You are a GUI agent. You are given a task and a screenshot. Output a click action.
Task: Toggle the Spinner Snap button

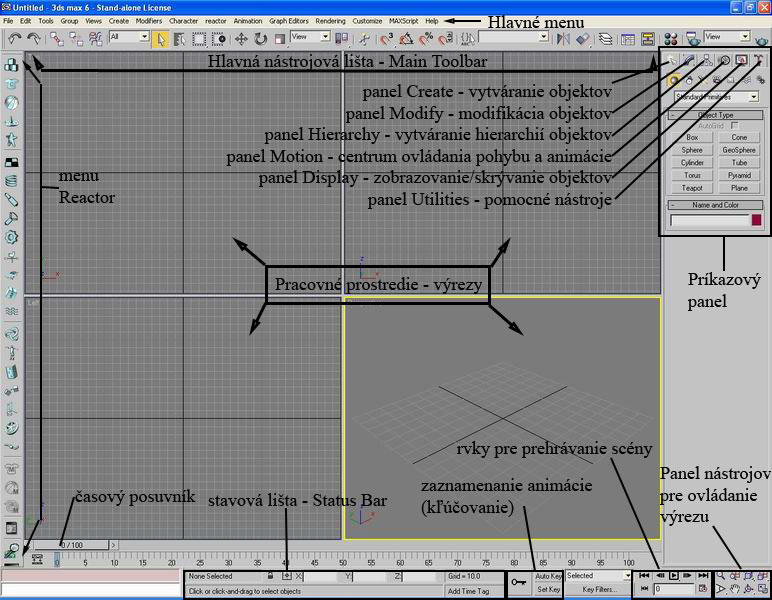tap(445, 39)
